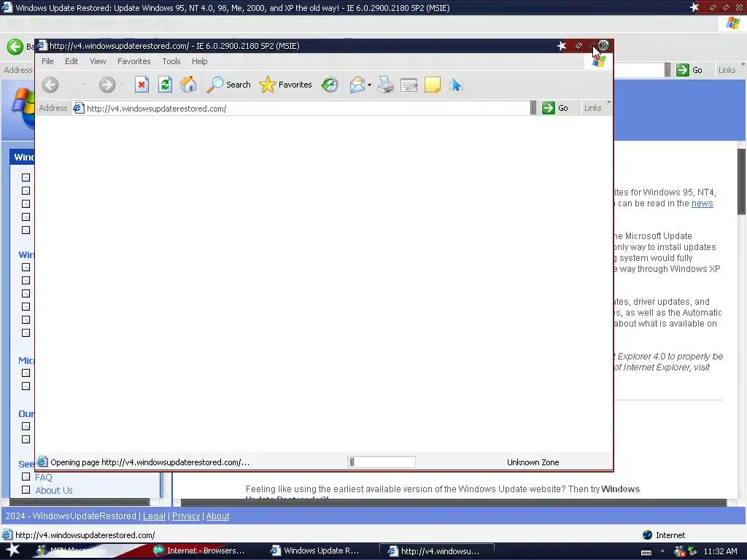Expand the Links bar chevron in front window
The width and height of the screenshot is (747, 560).
coord(608,102)
